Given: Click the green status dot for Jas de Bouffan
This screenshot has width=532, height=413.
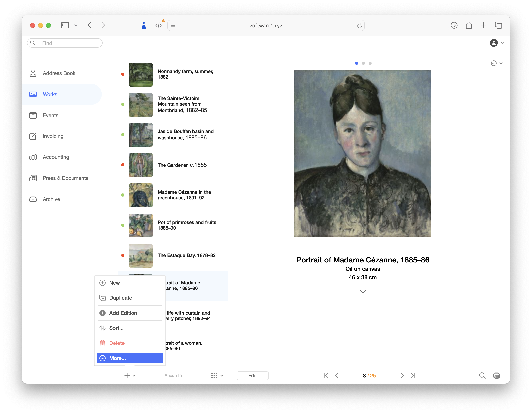Looking at the screenshot, I should [x=123, y=134].
